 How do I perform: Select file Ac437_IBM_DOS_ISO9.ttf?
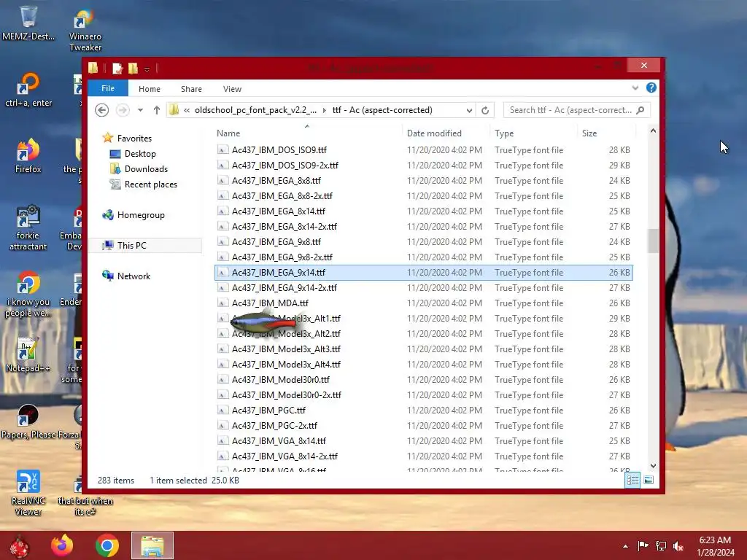coord(424,150)
